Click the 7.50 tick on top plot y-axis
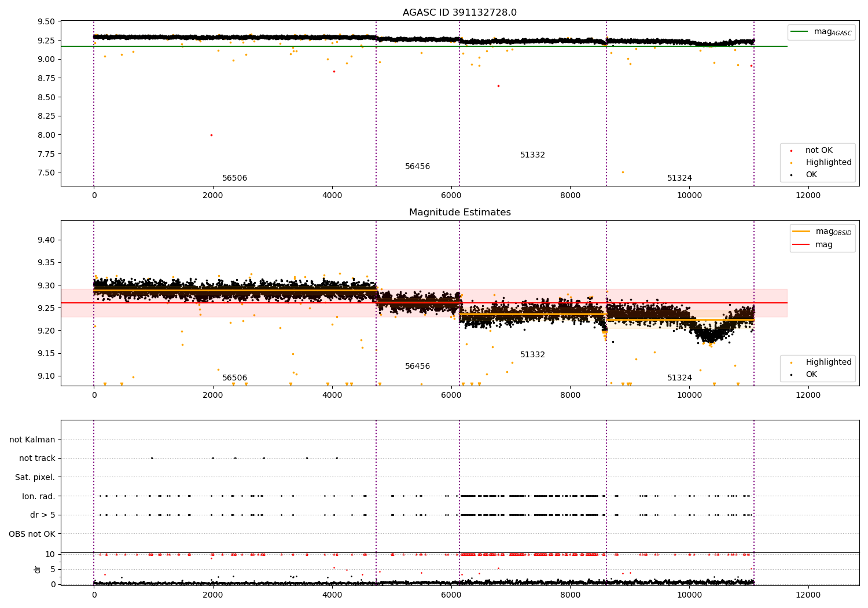 [x=46, y=173]
